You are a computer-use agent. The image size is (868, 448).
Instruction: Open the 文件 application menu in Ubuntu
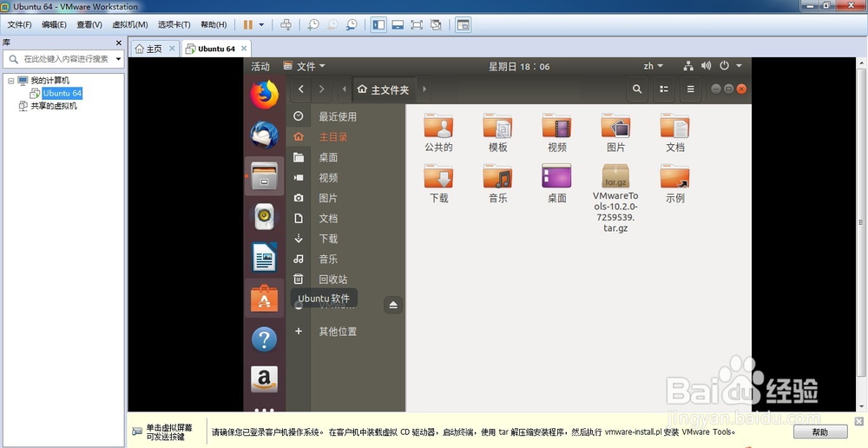pos(304,67)
